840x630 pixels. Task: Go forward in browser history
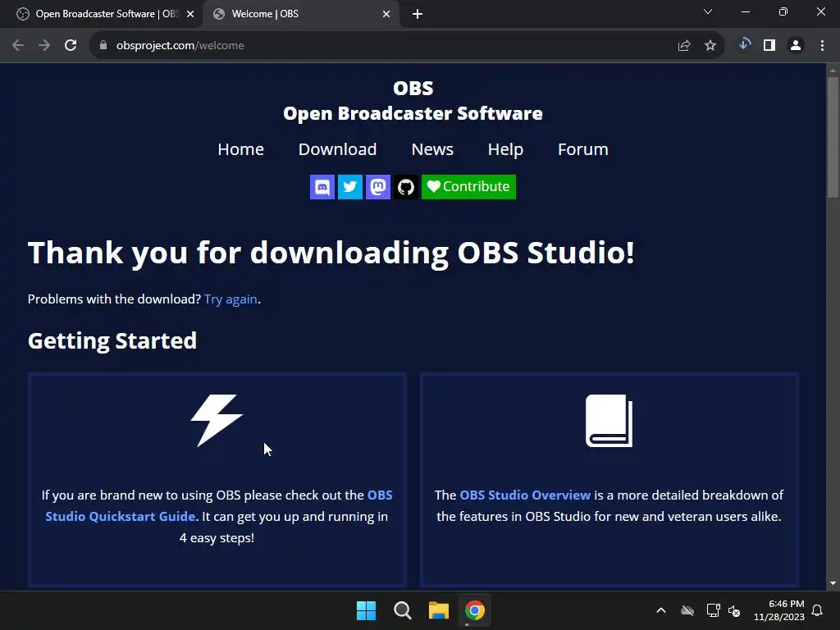coord(44,46)
